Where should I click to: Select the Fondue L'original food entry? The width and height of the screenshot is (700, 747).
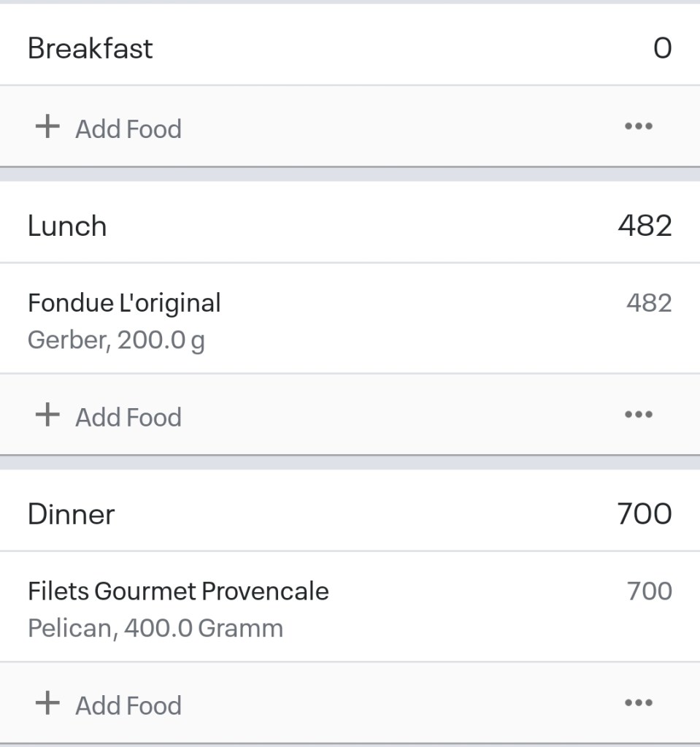point(124,303)
